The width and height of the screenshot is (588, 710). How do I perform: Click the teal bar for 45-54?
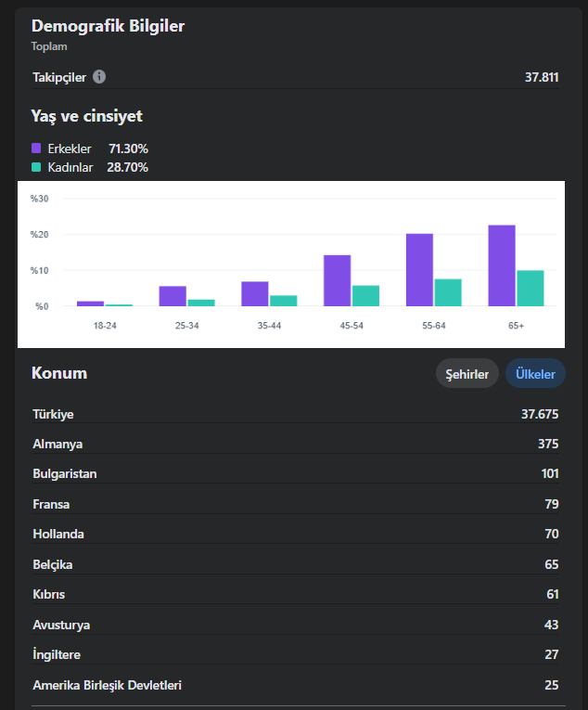tap(365, 296)
